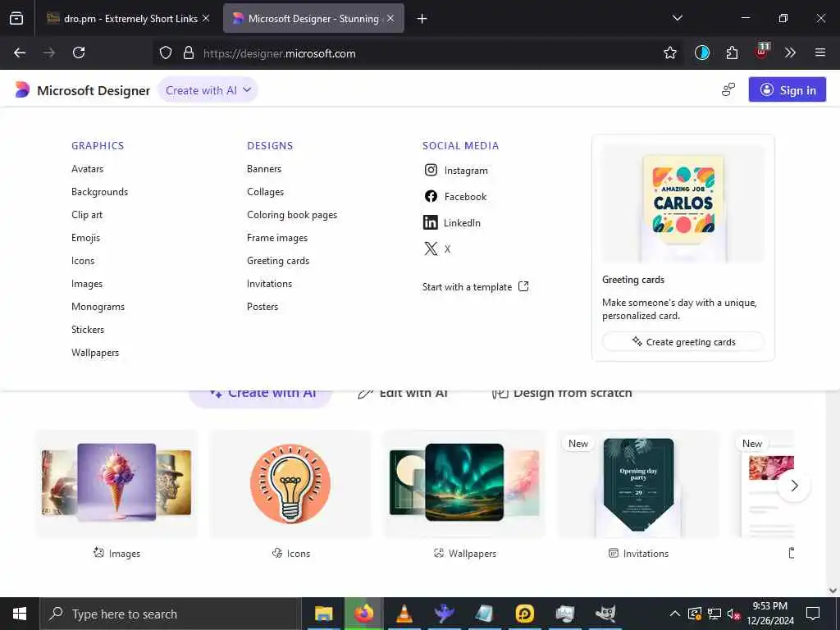840x630 pixels.
Task: Click the red extension icon with badge 11
Action: point(762,52)
